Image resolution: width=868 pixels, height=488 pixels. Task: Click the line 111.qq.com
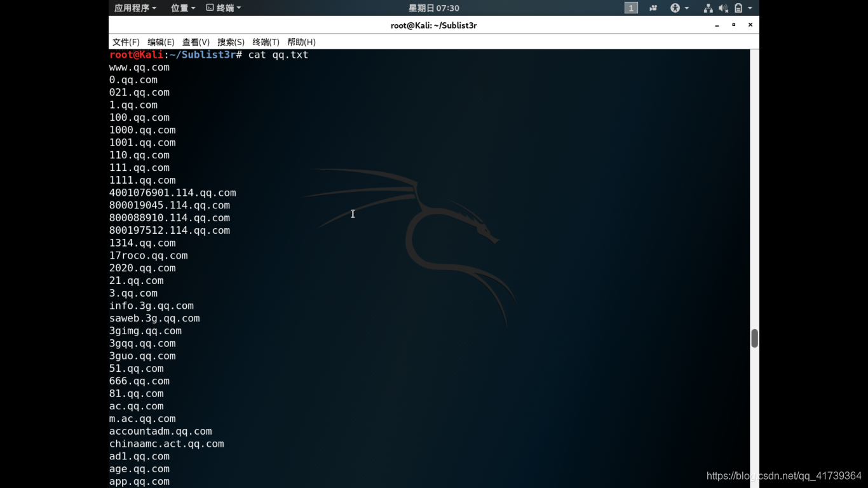[x=139, y=168]
